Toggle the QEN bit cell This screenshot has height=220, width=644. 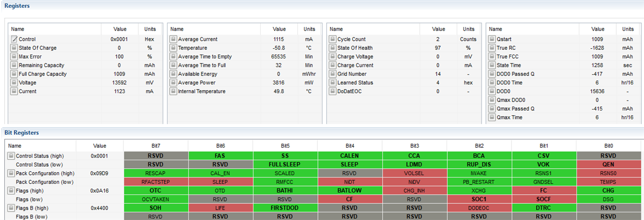[x=609, y=164]
